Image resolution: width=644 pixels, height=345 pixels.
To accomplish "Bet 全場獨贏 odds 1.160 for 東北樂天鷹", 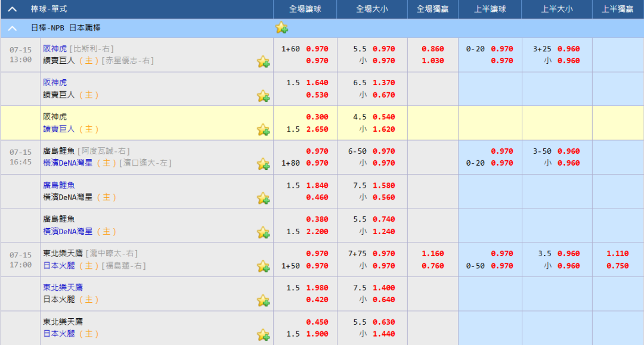I will tap(433, 254).
